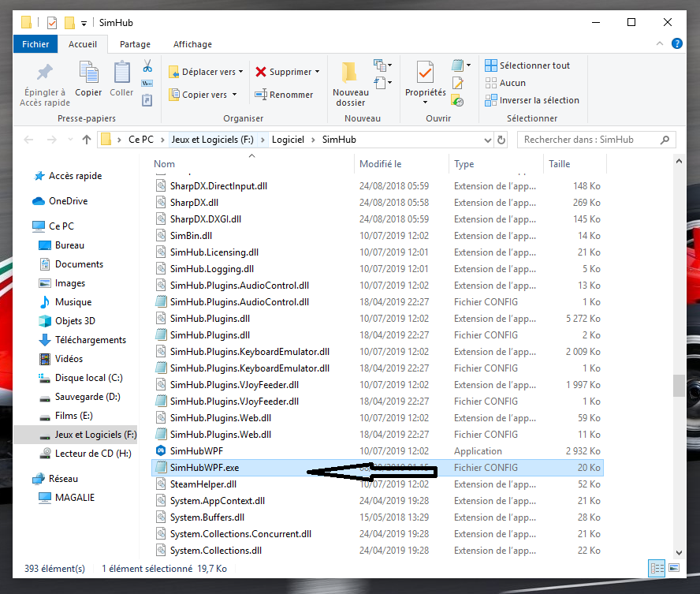The height and width of the screenshot is (594, 700).
Task: Click Logiciel in the breadcrumb path
Action: 288,140
